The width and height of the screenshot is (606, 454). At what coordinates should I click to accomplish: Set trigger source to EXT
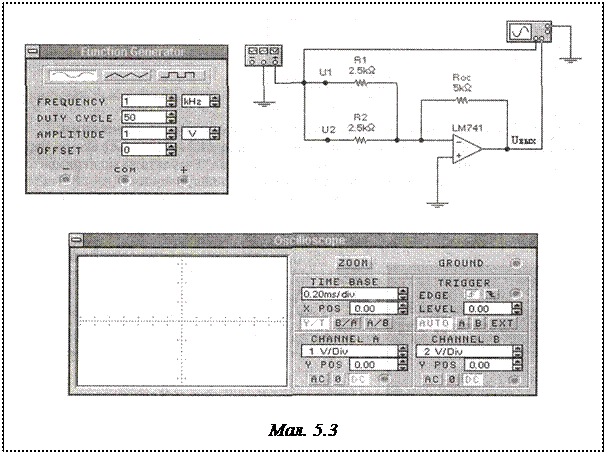[502, 323]
